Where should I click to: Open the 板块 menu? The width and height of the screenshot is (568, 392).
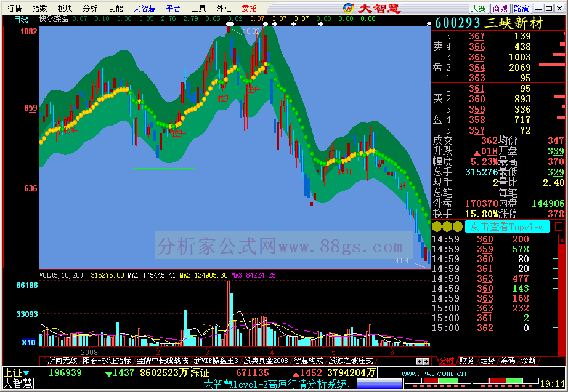pyautogui.click(x=65, y=8)
